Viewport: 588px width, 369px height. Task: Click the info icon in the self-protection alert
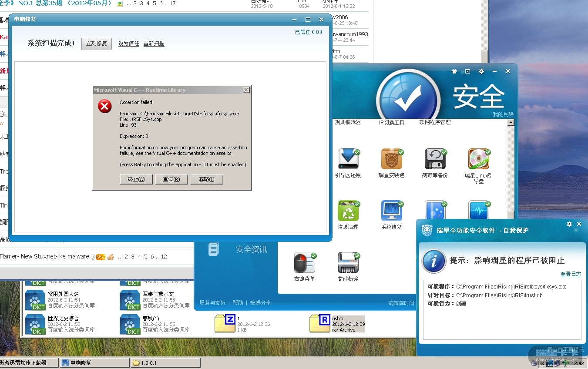click(x=433, y=261)
